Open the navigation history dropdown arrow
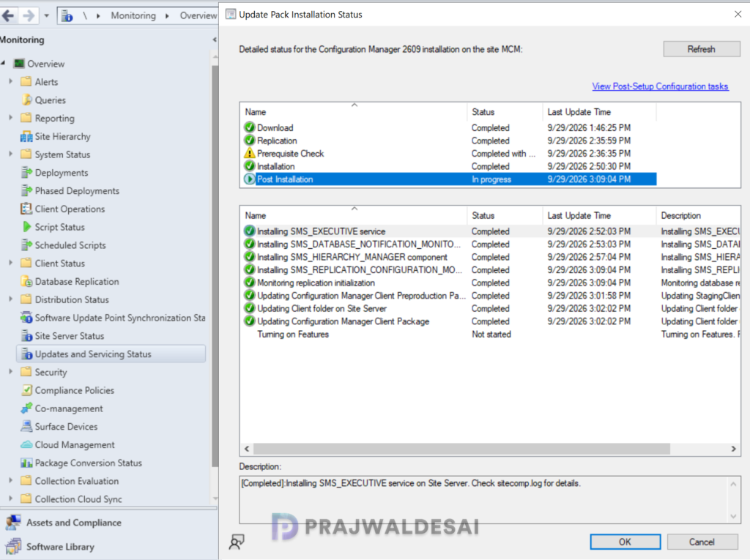 (46, 16)
